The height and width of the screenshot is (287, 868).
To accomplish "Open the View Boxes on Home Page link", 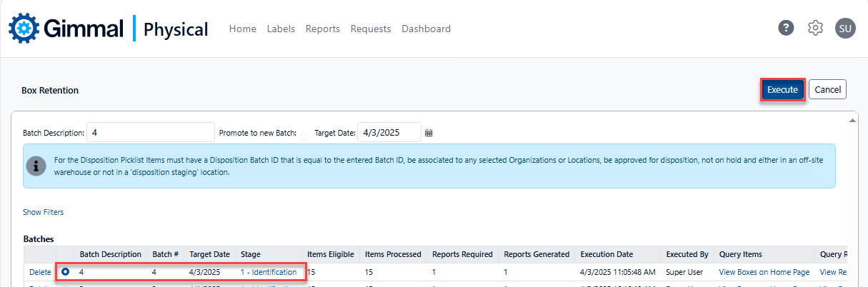I will [764, 272].
